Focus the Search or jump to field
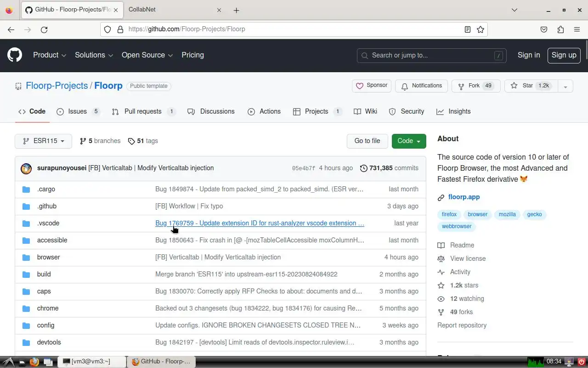588x368 pixels. [x=431, y=55]
